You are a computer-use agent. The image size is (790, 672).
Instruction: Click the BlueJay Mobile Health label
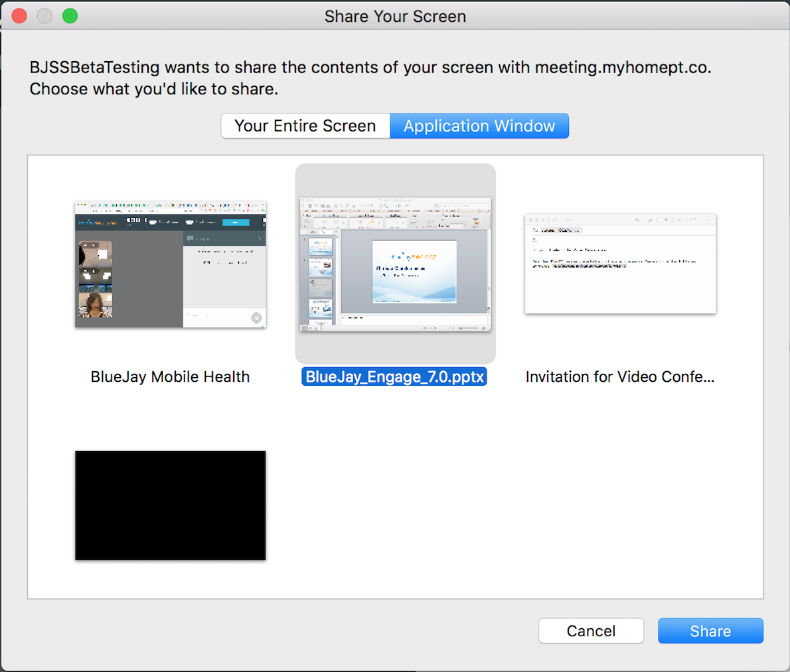point(171,377)
